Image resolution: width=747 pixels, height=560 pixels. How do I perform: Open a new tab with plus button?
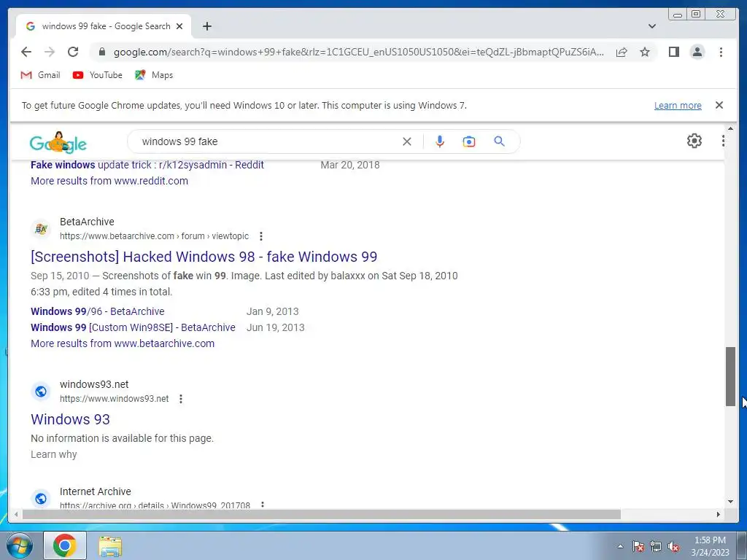[x=206, y=26]
